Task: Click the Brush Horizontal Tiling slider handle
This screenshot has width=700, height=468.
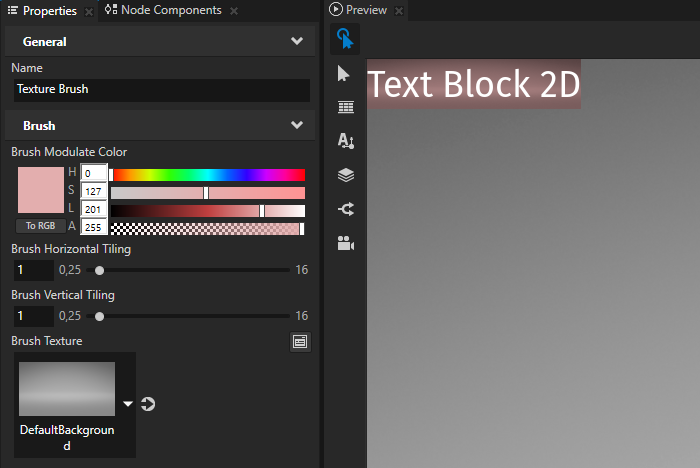Action: tap(99, 270)
